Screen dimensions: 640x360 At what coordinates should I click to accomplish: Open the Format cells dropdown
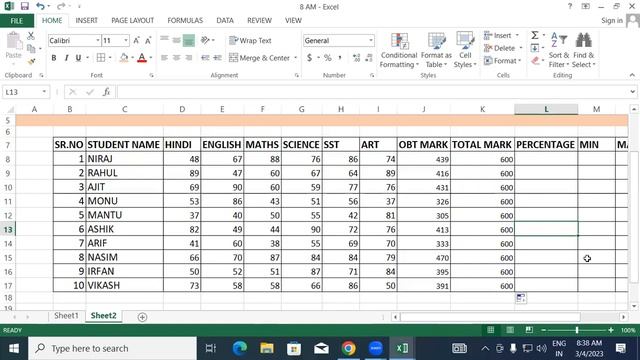click(x=502, y=61)
